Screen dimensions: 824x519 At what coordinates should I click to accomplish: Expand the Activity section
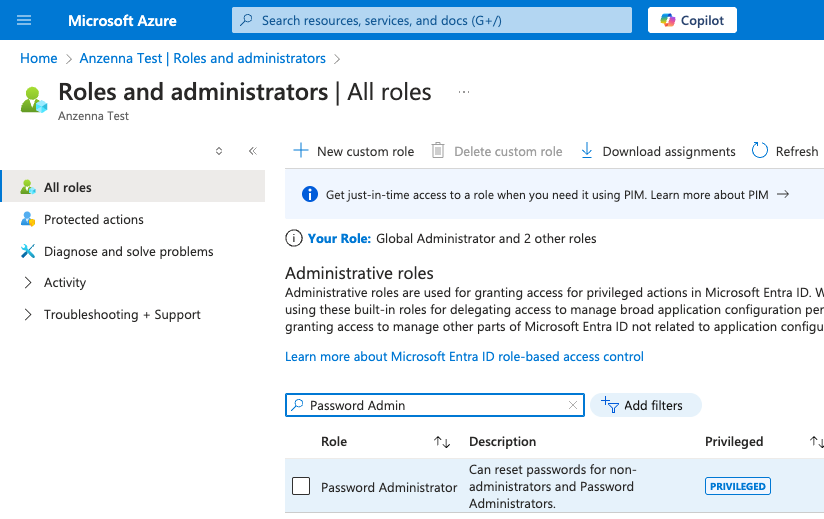28,283
